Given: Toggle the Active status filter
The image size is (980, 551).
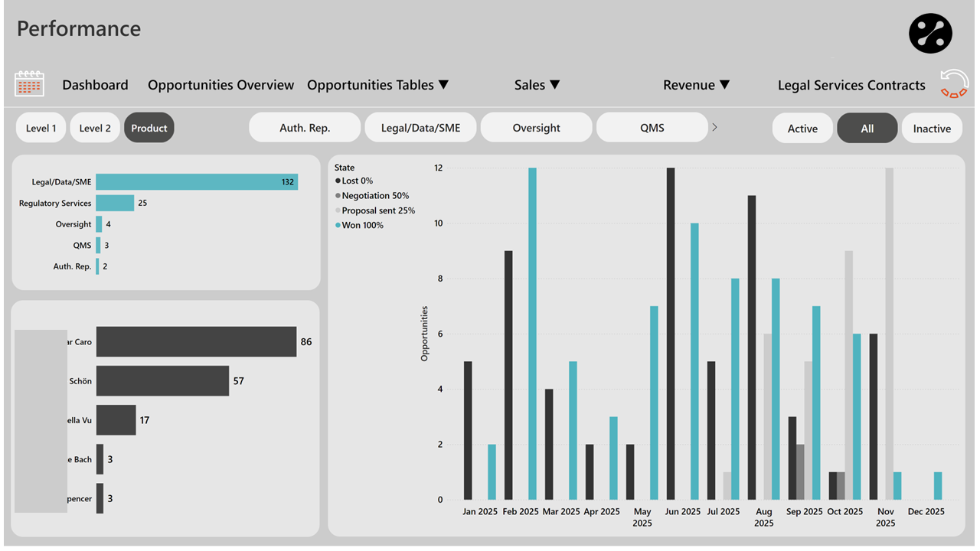Looking at the screenshot, I should click(802, 129).
